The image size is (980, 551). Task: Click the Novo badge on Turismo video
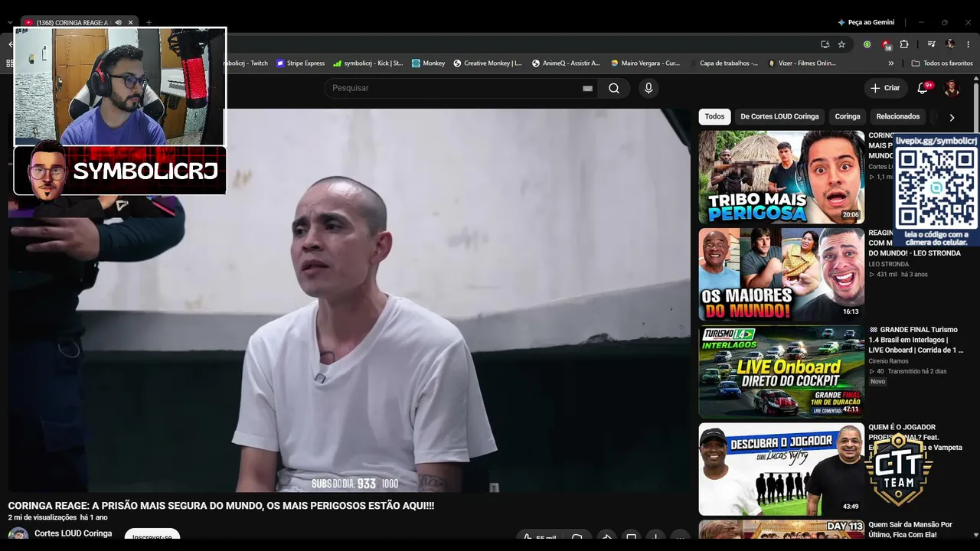click(877, 381)
